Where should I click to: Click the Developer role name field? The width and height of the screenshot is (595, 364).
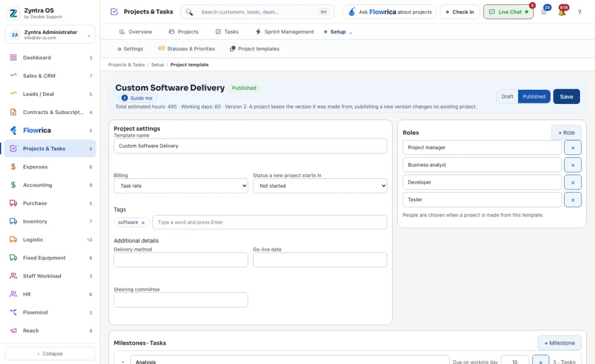(482, 183)
